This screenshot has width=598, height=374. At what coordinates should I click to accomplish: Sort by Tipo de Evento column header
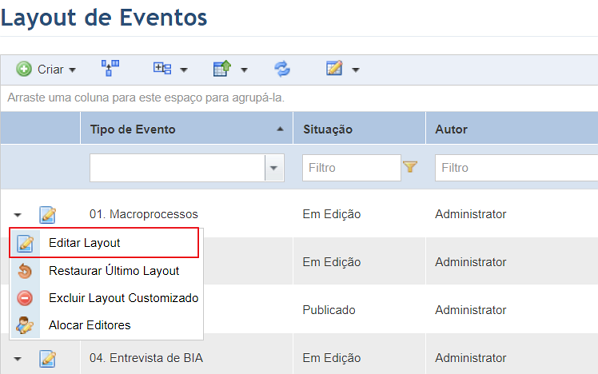point(186,129)
